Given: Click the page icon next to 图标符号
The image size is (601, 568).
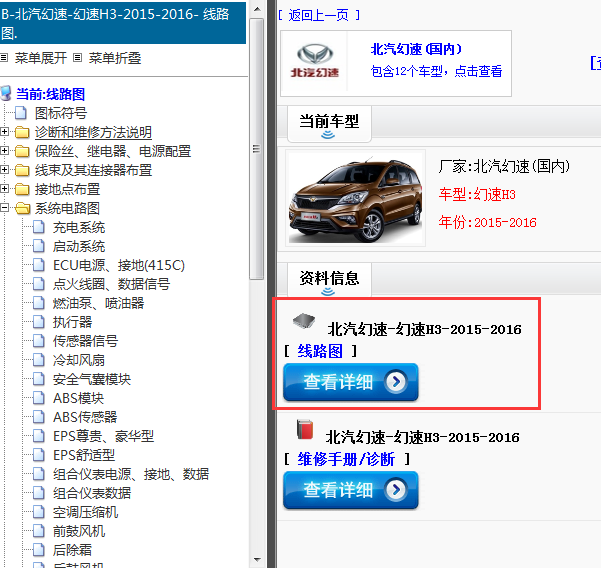Looking at the screenshot, I should pos(21,113).
